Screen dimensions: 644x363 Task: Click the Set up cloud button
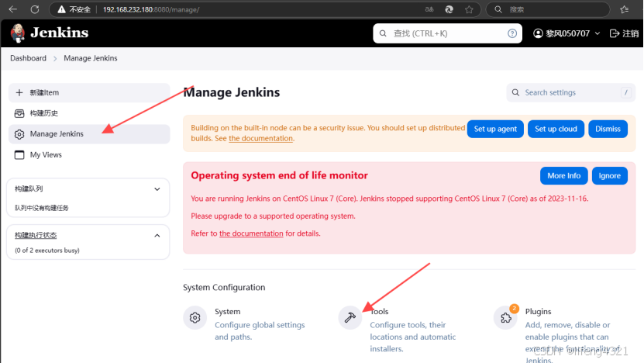click(x=556, y=129)
